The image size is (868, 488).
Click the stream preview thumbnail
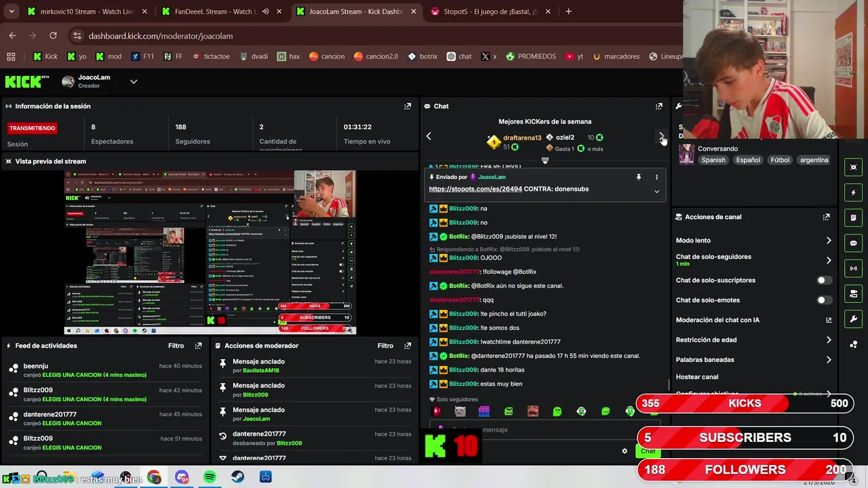210,252
